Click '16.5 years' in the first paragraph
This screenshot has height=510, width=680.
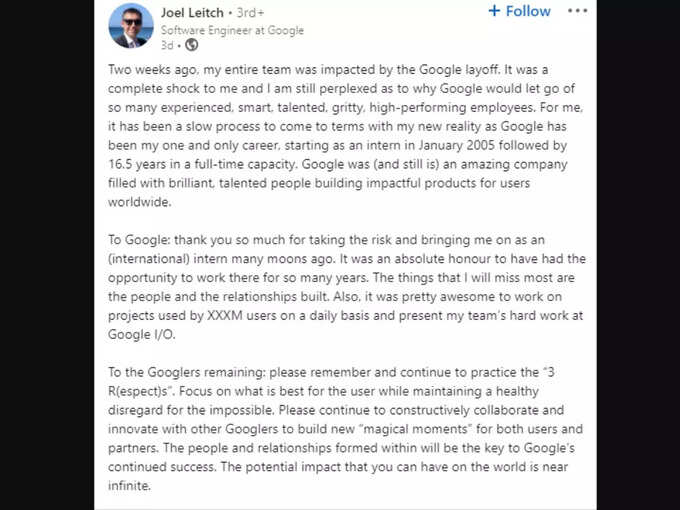[137, 164]
